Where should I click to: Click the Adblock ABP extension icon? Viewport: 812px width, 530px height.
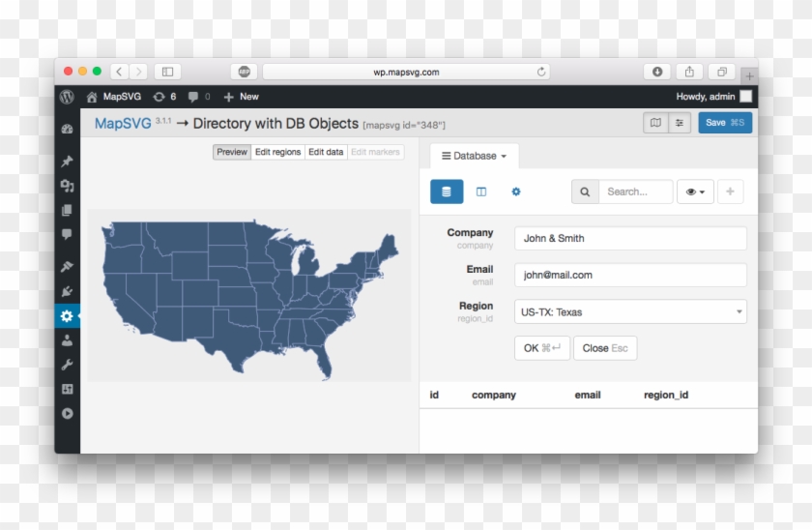pos(244,72)
